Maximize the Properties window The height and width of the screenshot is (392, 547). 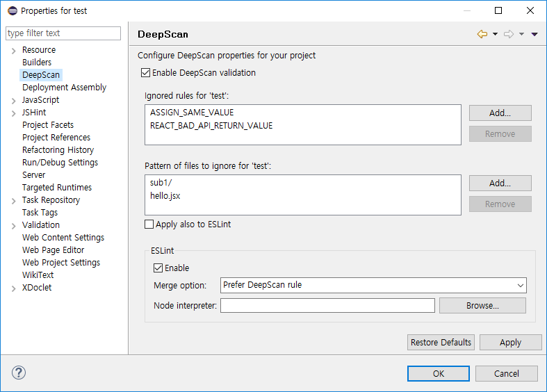point(498,10)
